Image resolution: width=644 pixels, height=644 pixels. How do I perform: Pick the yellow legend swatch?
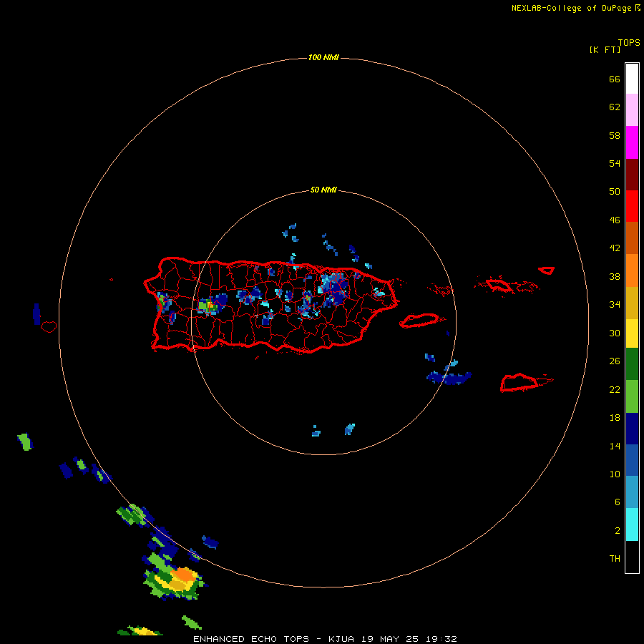click(632, 333)
